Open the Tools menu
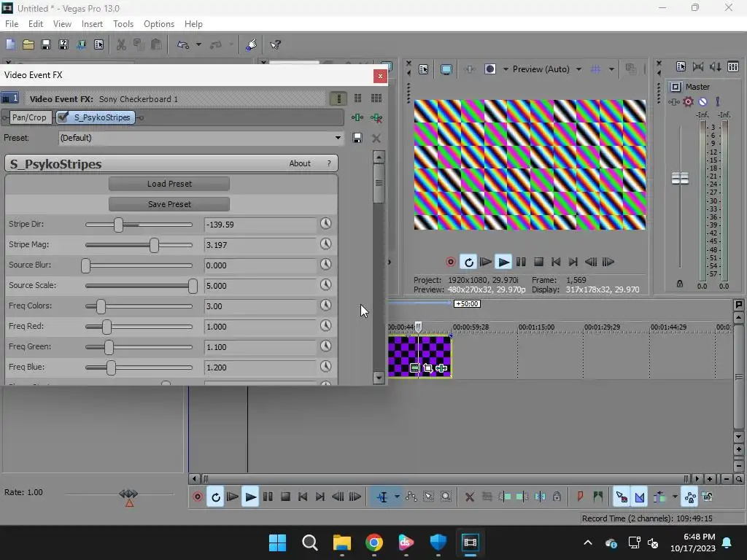This screenshot has height=560, width=747. pyautogui.click(x=123, y=24)
